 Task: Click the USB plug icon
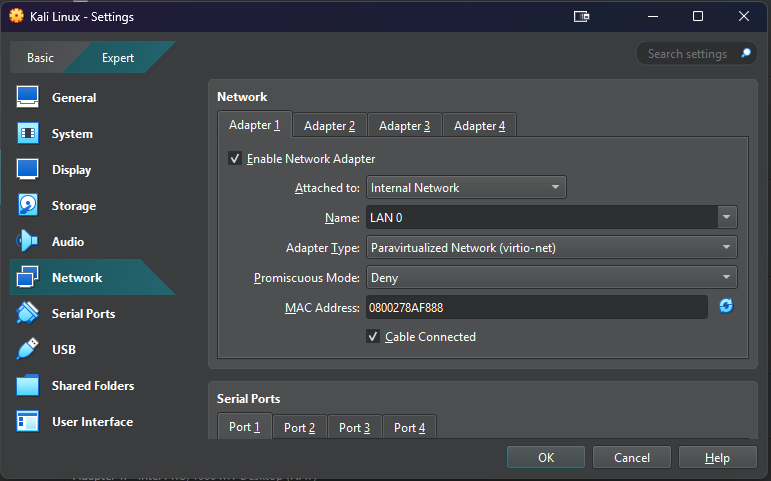[28, 349]
